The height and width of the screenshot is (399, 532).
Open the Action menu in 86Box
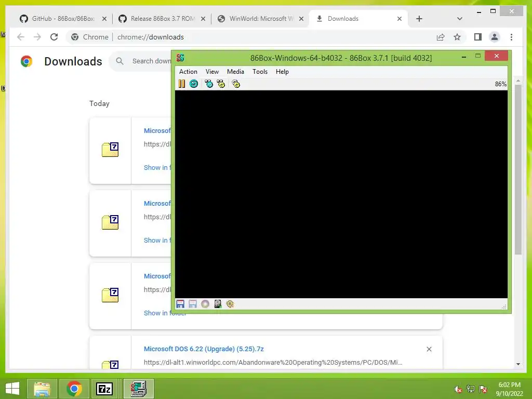188,72
